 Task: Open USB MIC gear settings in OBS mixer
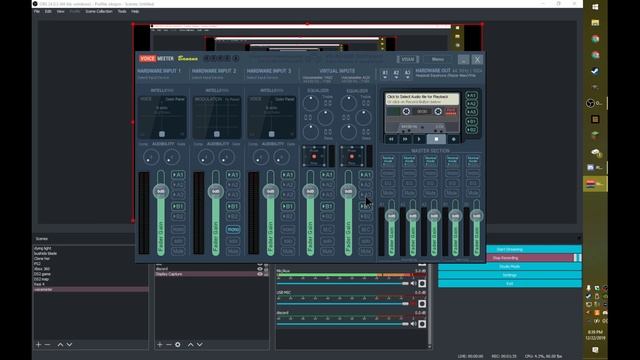click(x=422, y=304)
